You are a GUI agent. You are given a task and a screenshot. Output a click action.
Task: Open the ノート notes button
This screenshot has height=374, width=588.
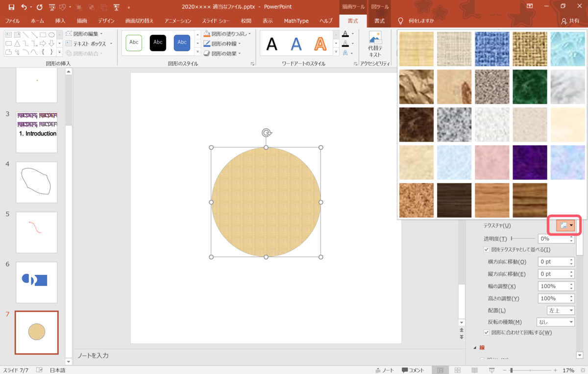pyautogui.click(x=385, y=370)
